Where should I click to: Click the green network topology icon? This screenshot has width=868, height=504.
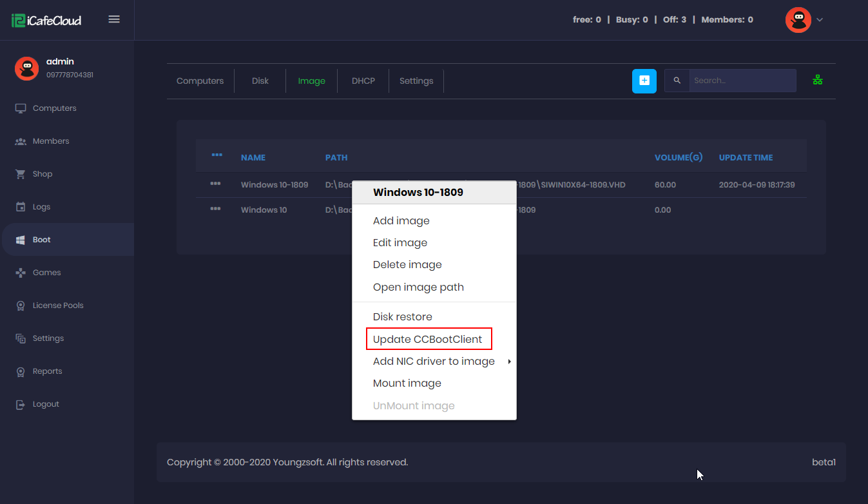pyautogui.click(x=817, y=79)
